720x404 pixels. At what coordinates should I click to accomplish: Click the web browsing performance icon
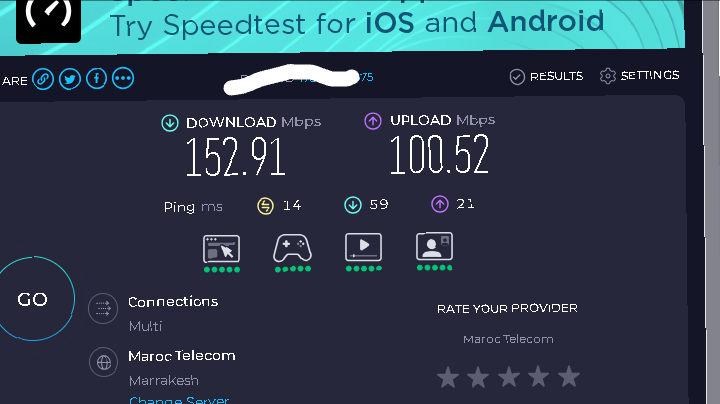[221, 248]
